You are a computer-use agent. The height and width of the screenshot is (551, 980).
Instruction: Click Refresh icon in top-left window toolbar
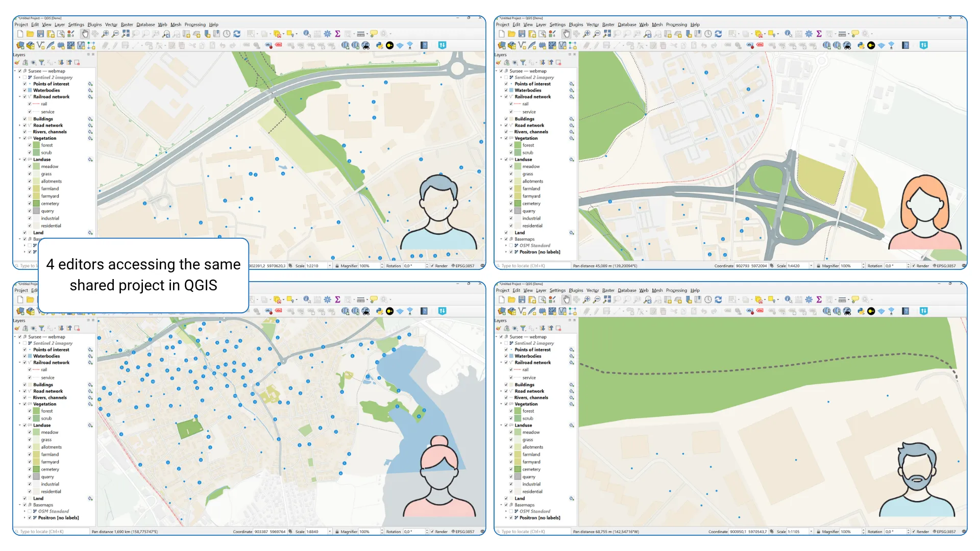(x=237, y=34)
